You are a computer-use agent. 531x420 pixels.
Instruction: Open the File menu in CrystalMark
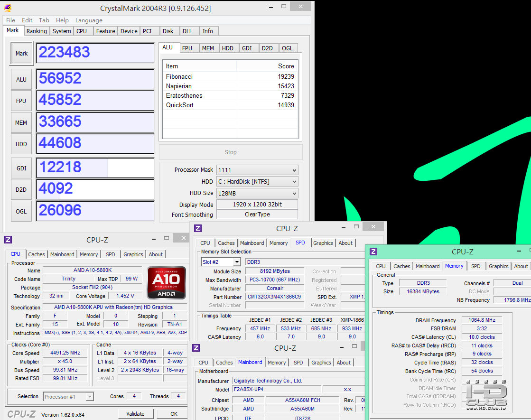10,20
